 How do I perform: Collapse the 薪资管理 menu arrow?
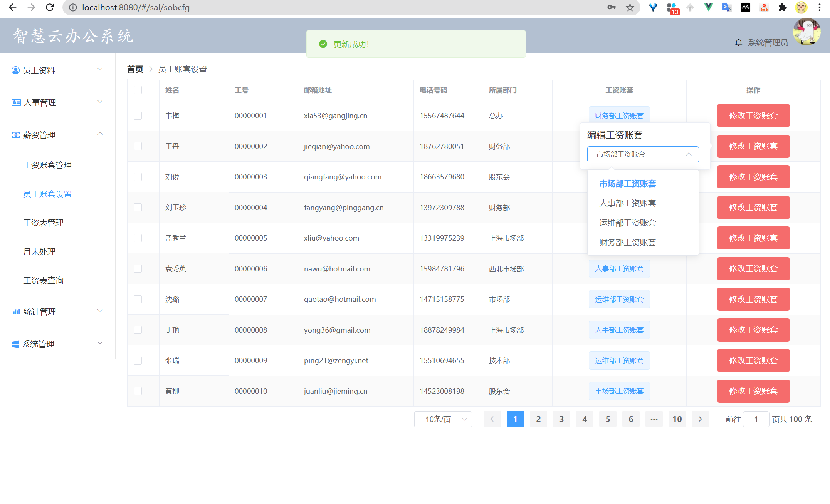(x=100, y=134)
